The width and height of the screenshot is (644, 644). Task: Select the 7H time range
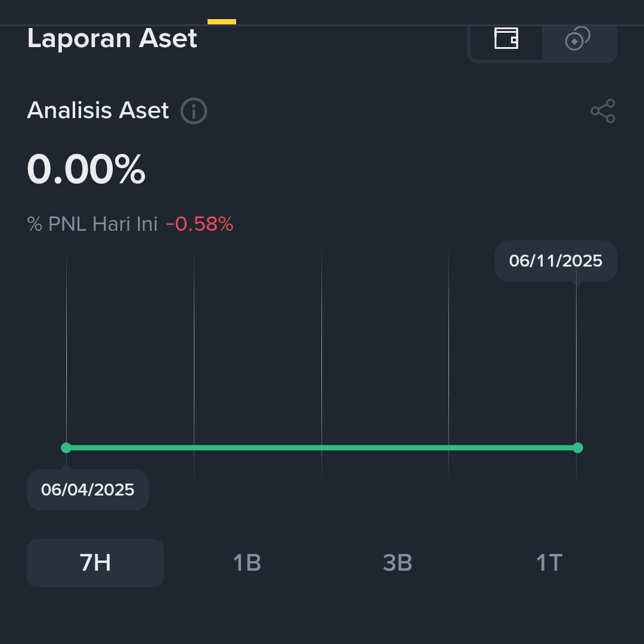coord(95,563)
